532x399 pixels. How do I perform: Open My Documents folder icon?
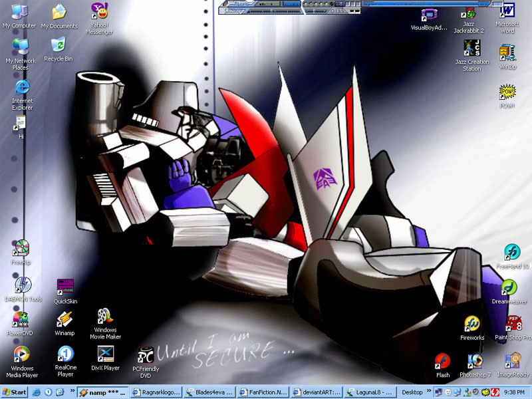click(x=59, y=16)
